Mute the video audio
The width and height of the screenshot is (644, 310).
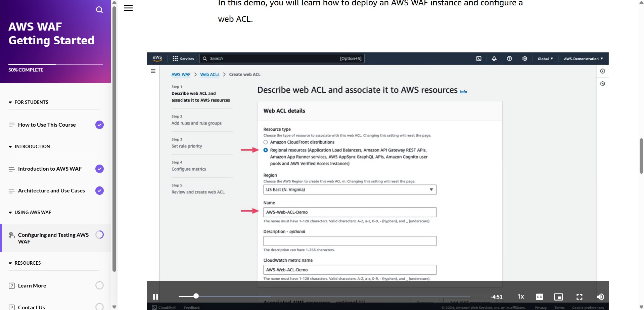click(x=600, y=297)
